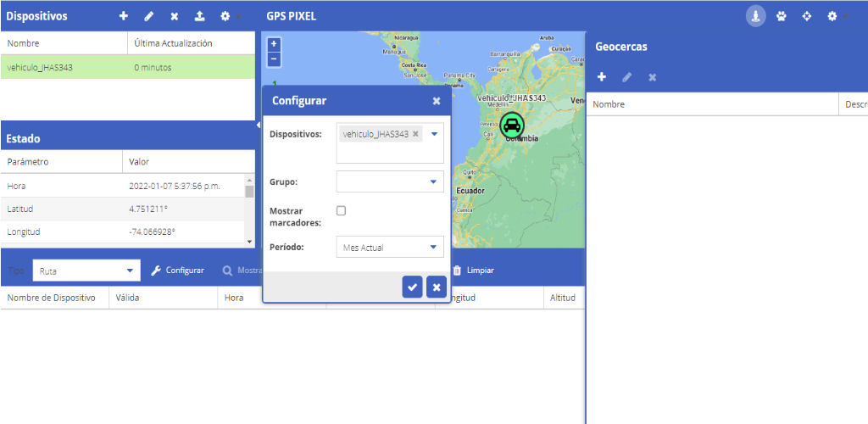Add a new device with plus icon

point(124,17)
